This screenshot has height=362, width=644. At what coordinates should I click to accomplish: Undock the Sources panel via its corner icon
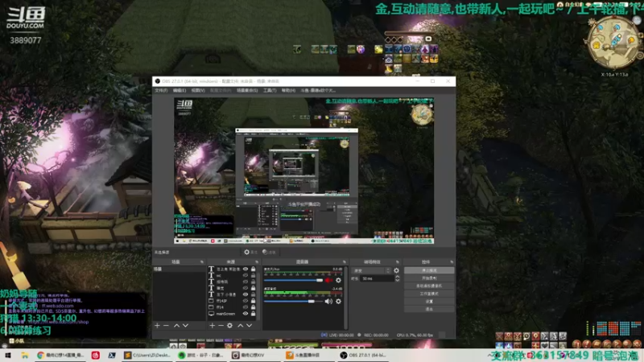click(257, 262)
